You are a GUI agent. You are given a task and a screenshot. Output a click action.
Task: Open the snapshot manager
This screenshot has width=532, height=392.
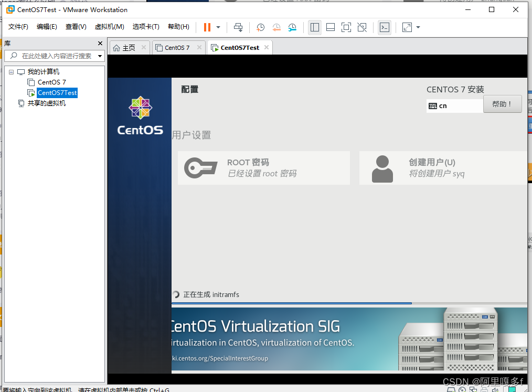pos(292,27)
